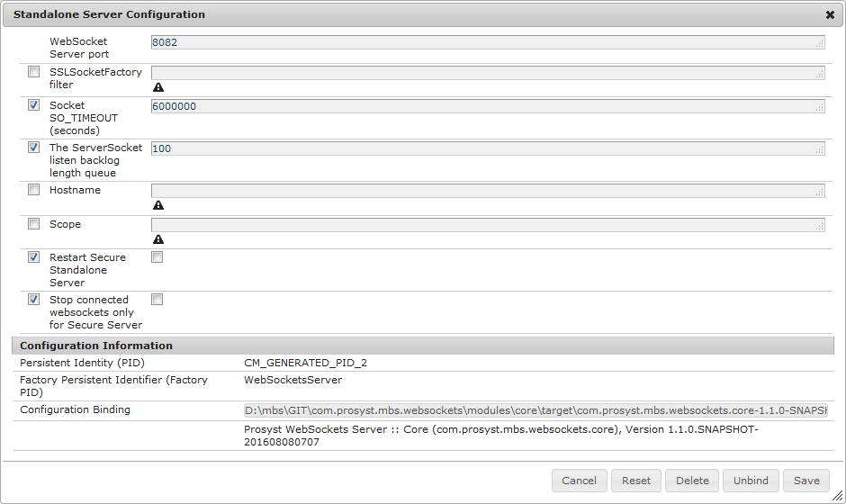The image size is (846, 504).
Task: Enable the SSLSocketFactory filter checkbox
Action: 33,72
